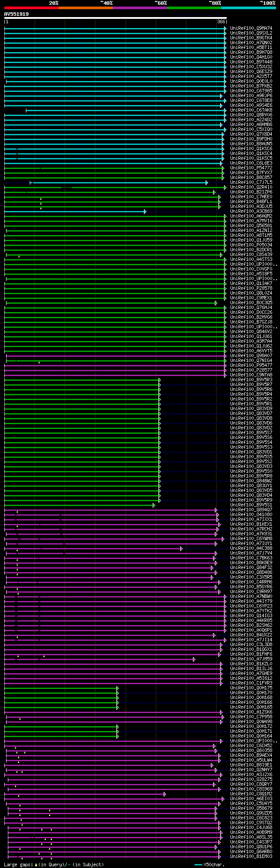Select the AV551919 query name
280x868 pixels.
(x=17, y=14)
